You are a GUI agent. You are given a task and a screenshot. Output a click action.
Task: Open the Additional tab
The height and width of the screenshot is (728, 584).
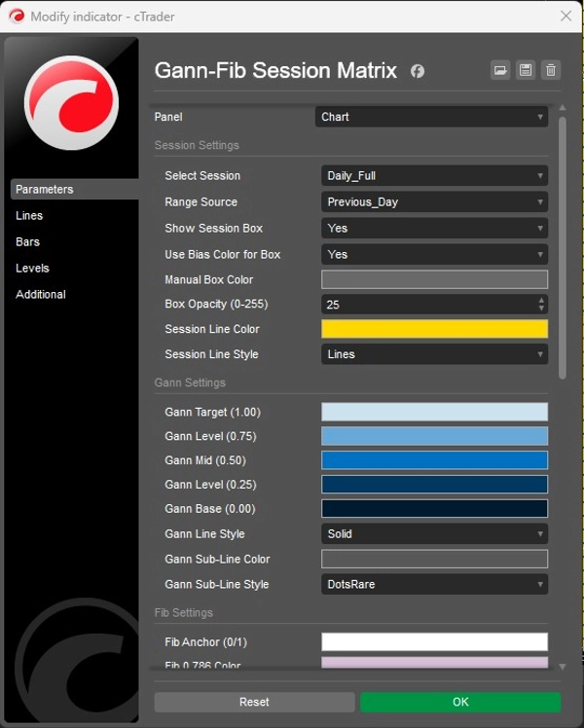[41, 295]
